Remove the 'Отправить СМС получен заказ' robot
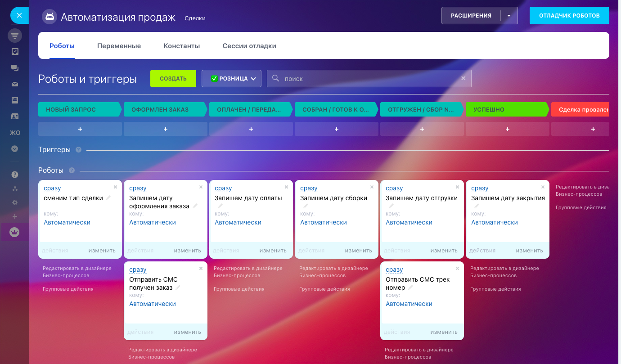The height and width of the screenshot is (364, 621). pyautogui.click(x=201, y=268)
